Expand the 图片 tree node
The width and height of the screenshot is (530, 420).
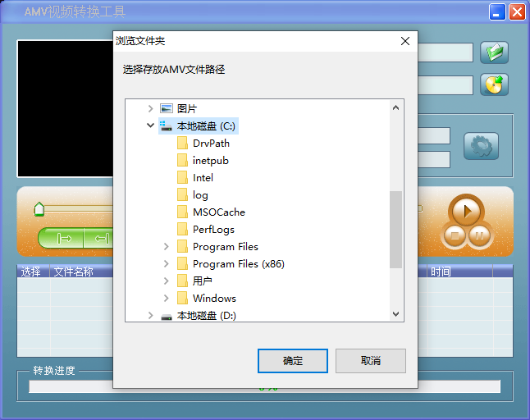click(151, 108)
